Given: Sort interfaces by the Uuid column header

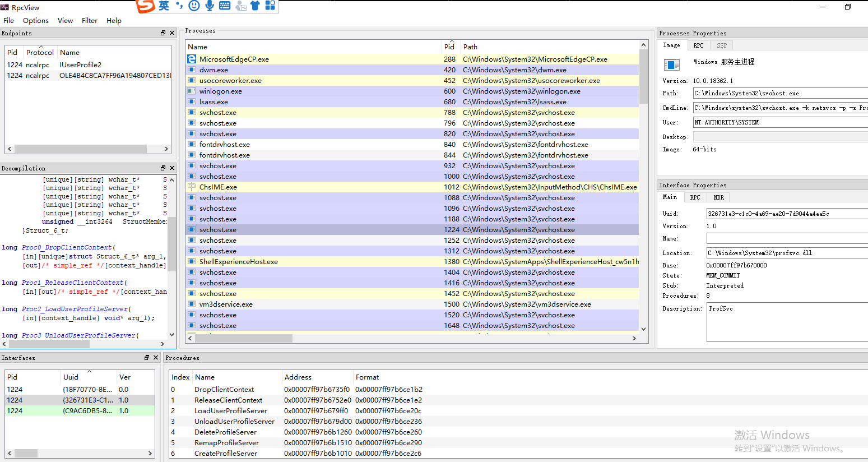Looking at the screenshot, I should [x=89, y=377].
